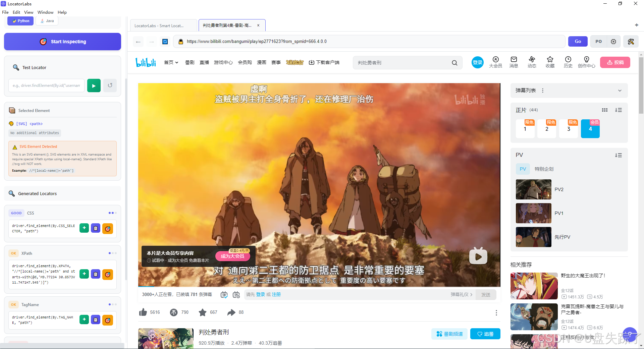Open 消息 messages icon

click(x=514, y=62)
